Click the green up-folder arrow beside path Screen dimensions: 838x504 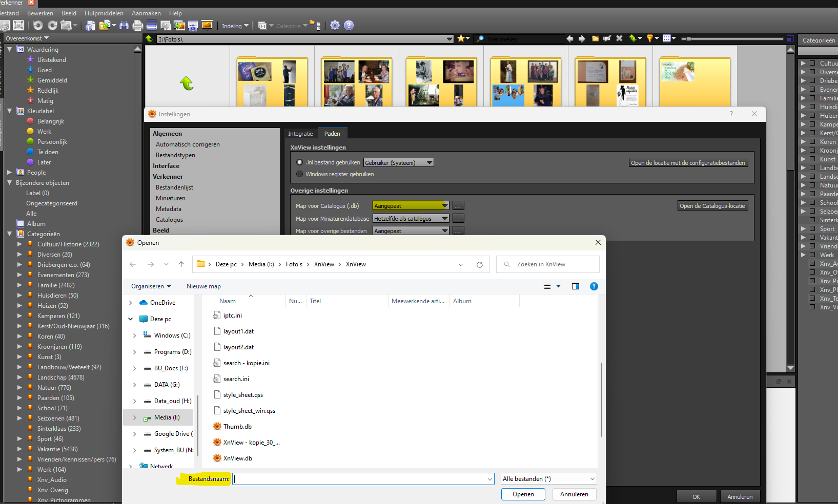149,38
